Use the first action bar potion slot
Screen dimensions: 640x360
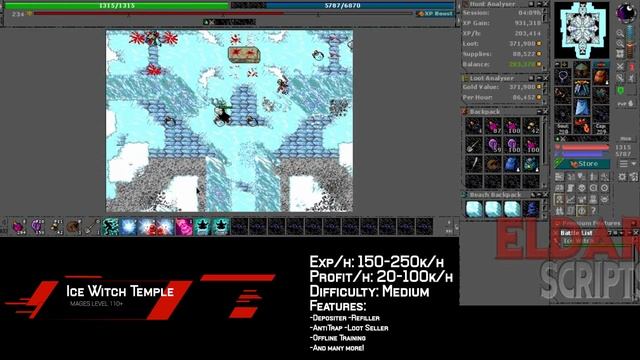(x=18, y=227)
